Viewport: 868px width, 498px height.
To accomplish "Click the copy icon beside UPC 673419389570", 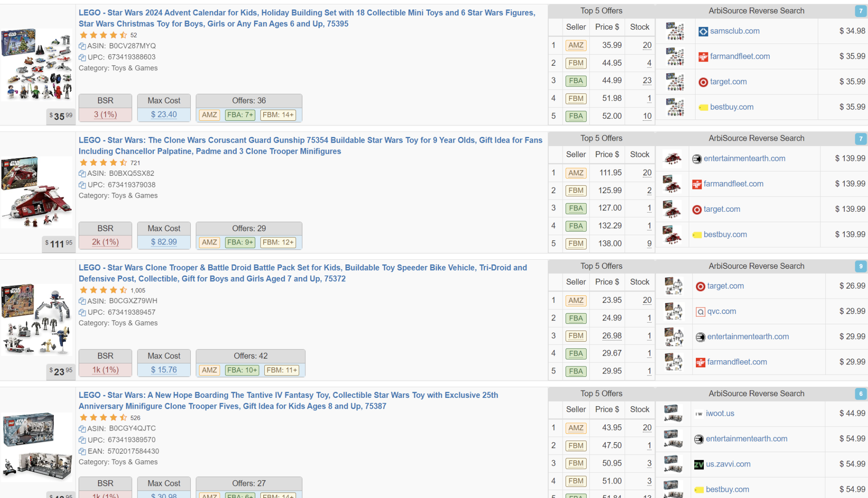I will [82, 440].
